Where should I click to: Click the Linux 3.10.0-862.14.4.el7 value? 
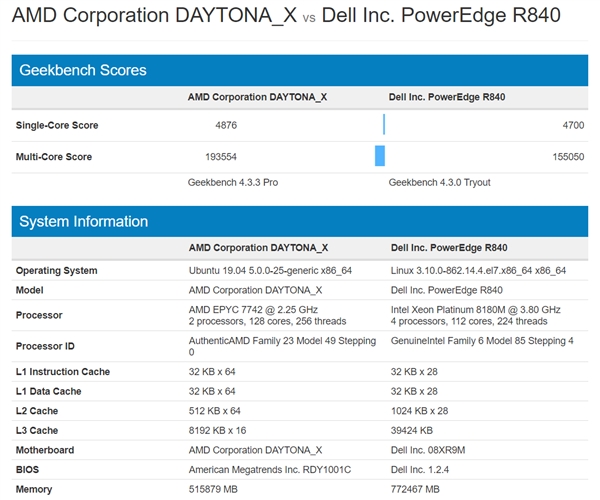(478, 271)
